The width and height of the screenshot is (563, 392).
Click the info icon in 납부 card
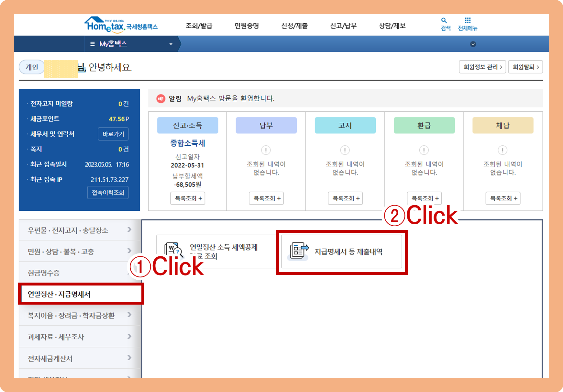coord(266,150)
